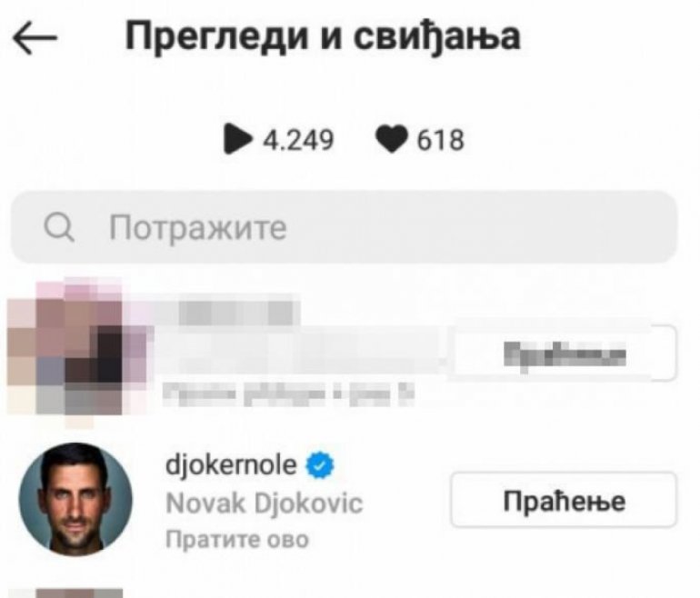Open djokernole's circular profile photo
This screenshot has height=598, width=700.
pyautogui.click(x=75, y=500)
